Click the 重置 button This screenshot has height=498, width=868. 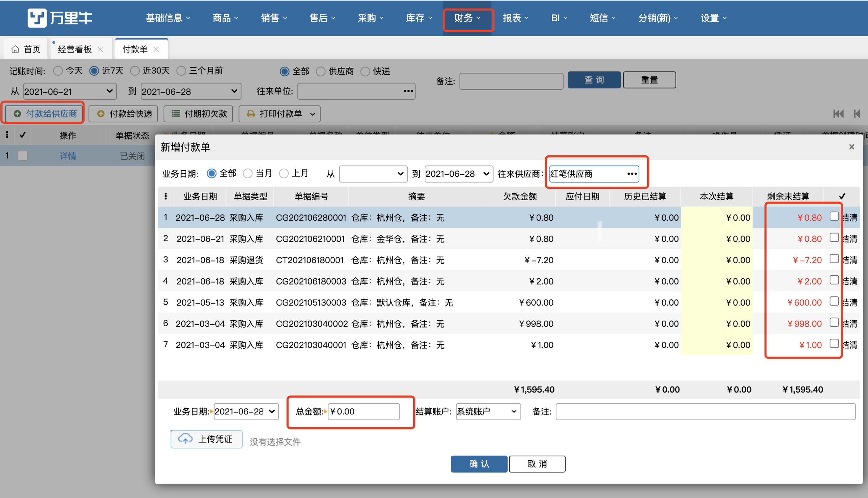[649, 80]
